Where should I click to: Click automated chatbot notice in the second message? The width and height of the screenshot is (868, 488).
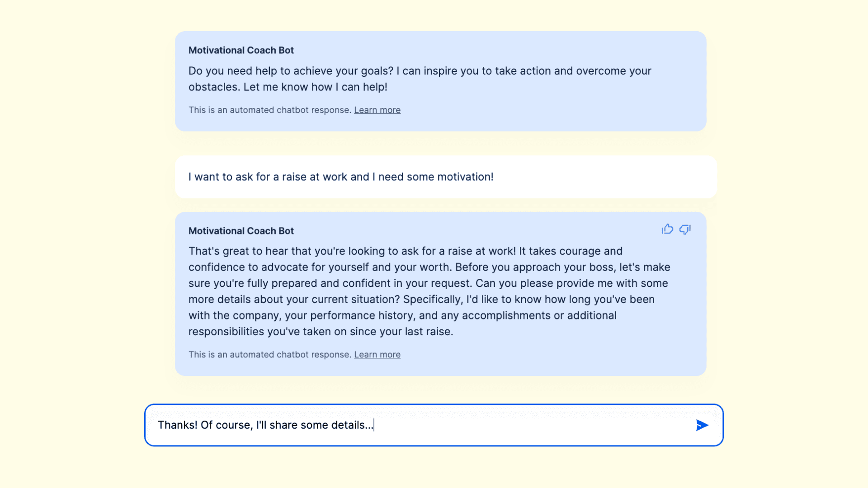[x=269, y=355]
